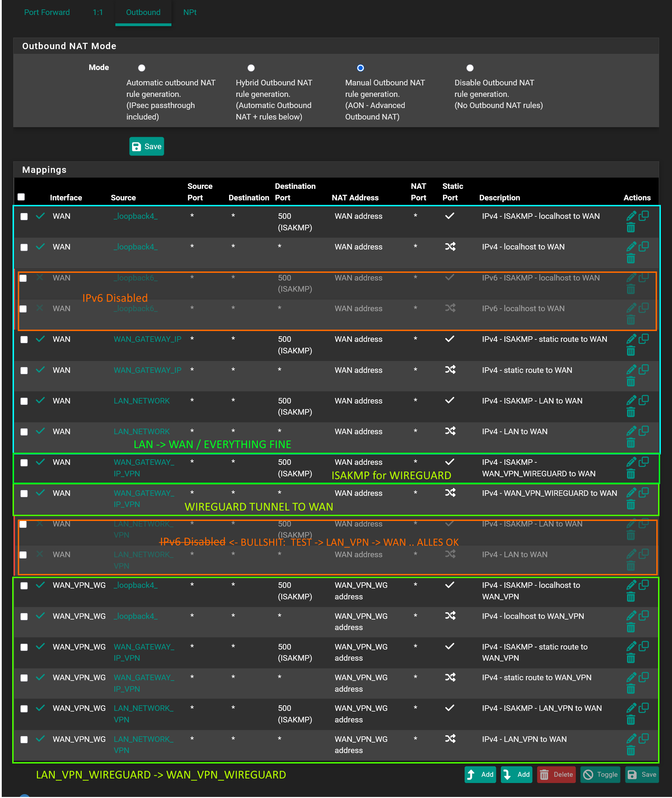This screenshot has width=672, height=798.
Task: Select Hybrid Outbound NAT mode
Action: [251, 68]
